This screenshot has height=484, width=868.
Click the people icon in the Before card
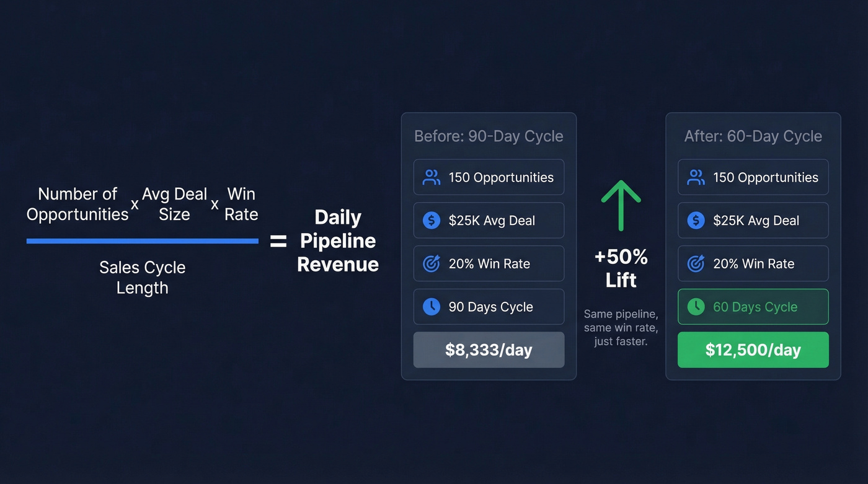[x=431, y=177]
